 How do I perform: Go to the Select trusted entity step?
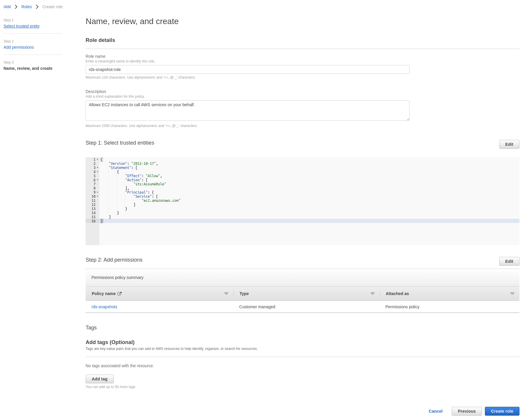[21, 26]
